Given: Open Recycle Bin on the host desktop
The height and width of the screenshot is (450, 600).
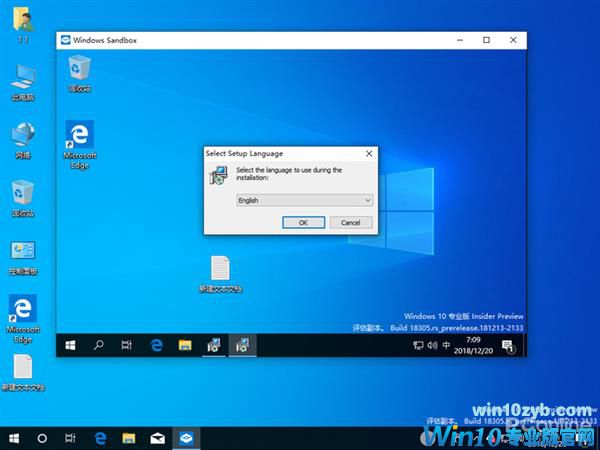Looking at the screenshot, I should (x=23, y=198).
